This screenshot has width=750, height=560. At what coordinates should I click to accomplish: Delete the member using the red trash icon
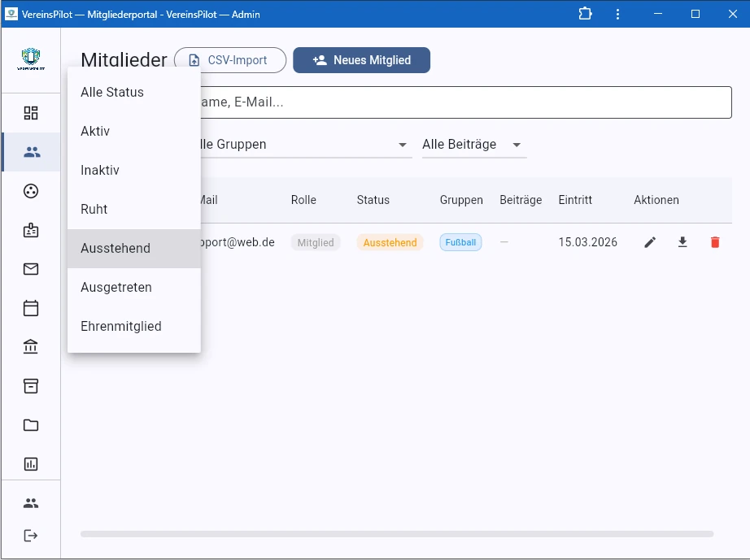pyautogui.click(x=715, y=241)
